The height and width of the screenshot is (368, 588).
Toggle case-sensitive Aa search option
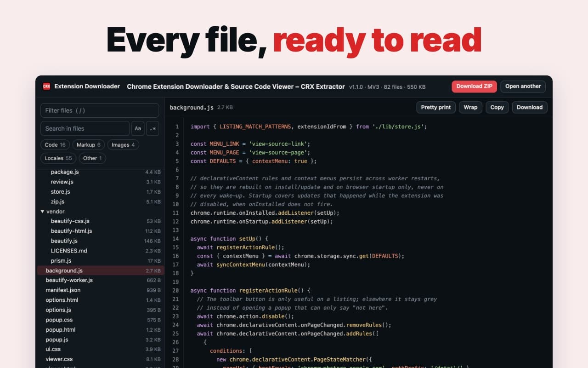tap(138, 128)
